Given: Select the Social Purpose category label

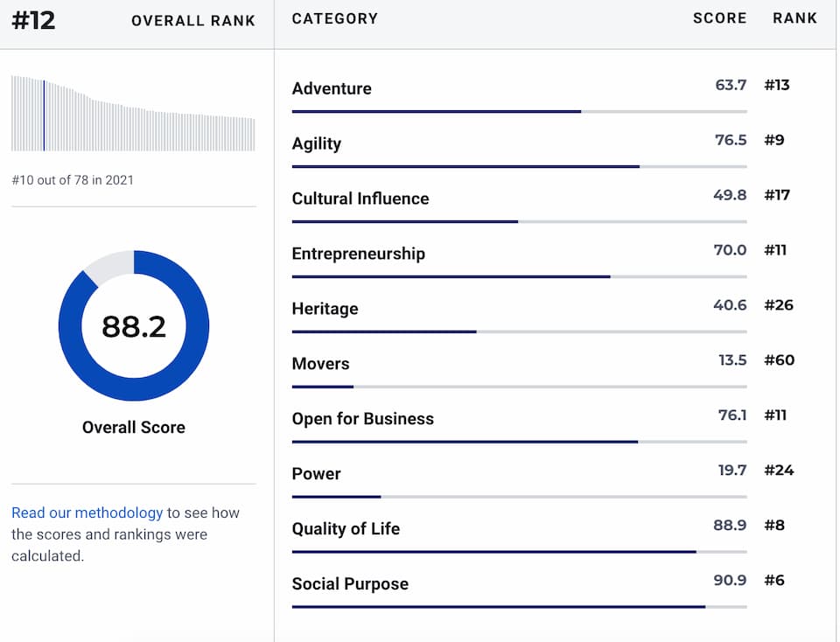Looking at the screenshot, I should pyautogui.click(x=350, y=584).
